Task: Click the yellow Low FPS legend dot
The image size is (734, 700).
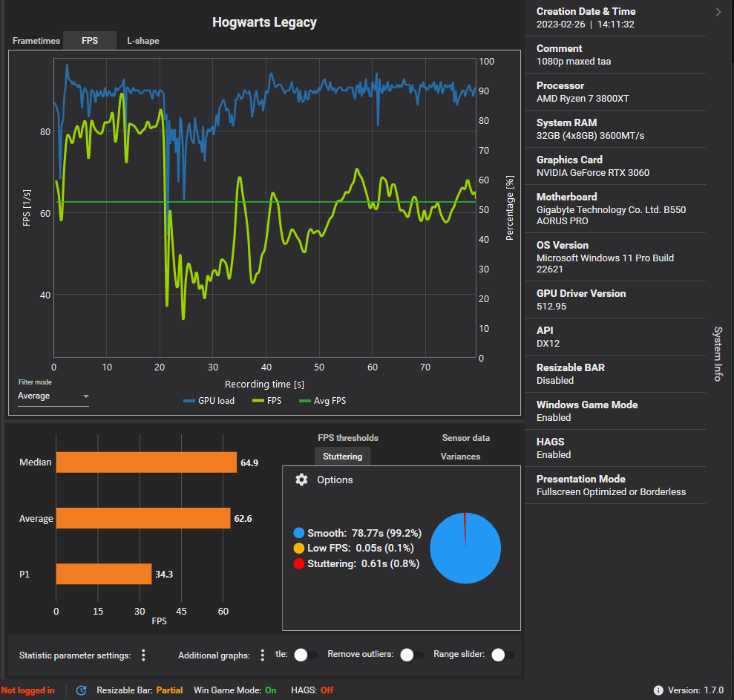Action: click(x=298, y=548)
